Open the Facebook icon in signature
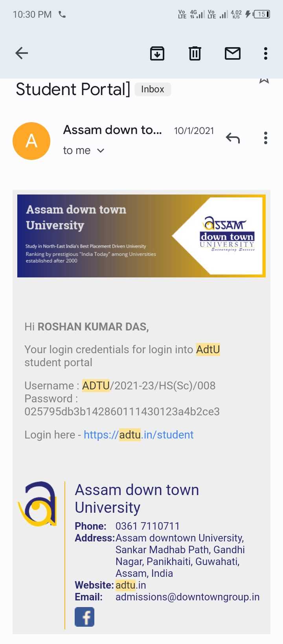This screenshot has height=644, width=283. point(85,616)
